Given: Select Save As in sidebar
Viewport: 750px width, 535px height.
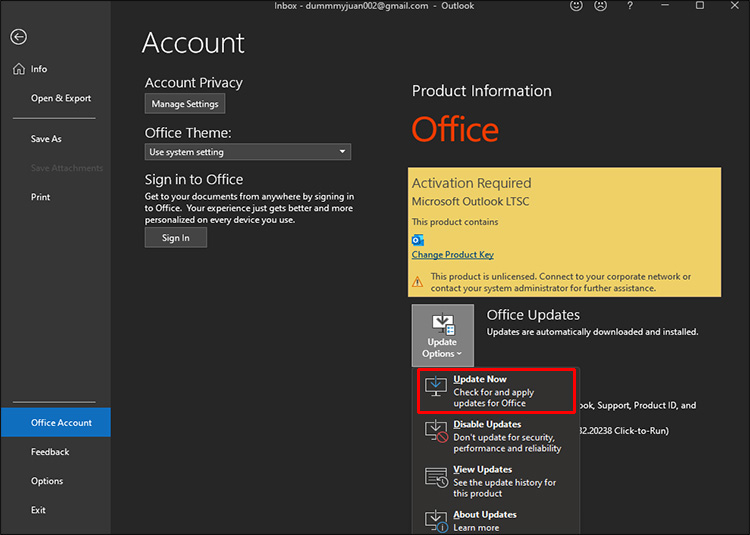Looking at the screenshot, I should coord(46,139).
